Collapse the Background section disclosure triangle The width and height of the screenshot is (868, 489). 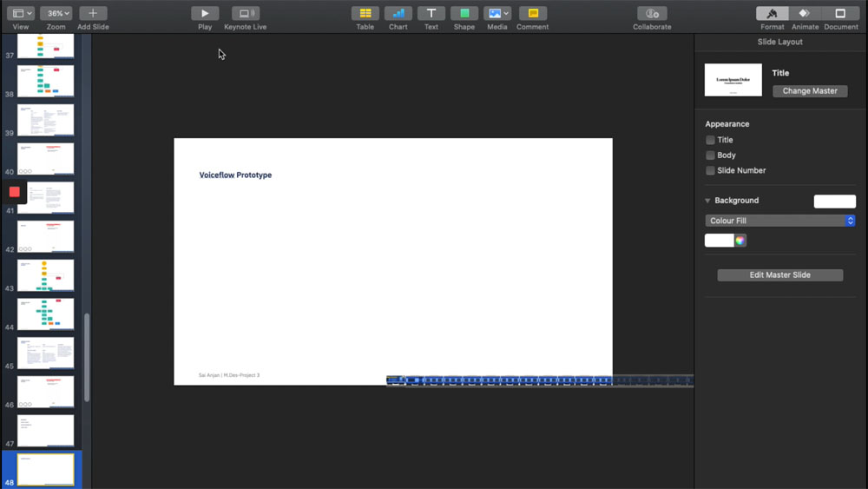tap(707, 201)
